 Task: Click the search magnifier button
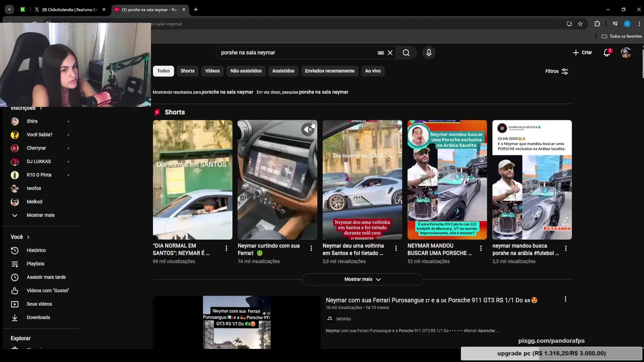(x=406, y=52)
